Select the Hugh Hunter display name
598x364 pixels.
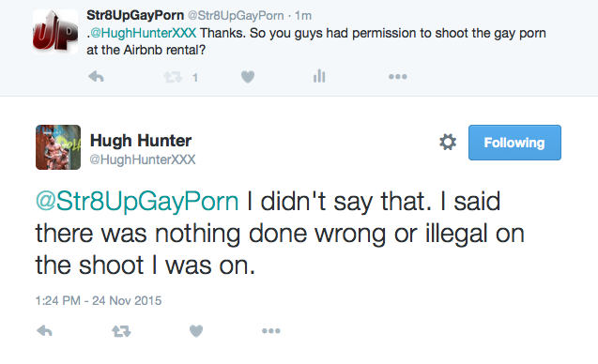141,141
